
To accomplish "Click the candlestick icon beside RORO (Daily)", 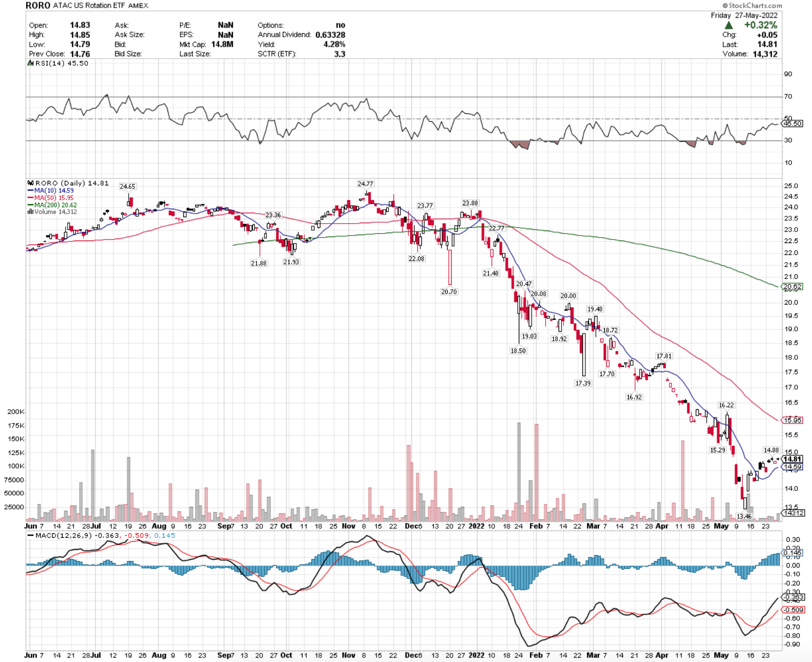I will click(31, 183).
